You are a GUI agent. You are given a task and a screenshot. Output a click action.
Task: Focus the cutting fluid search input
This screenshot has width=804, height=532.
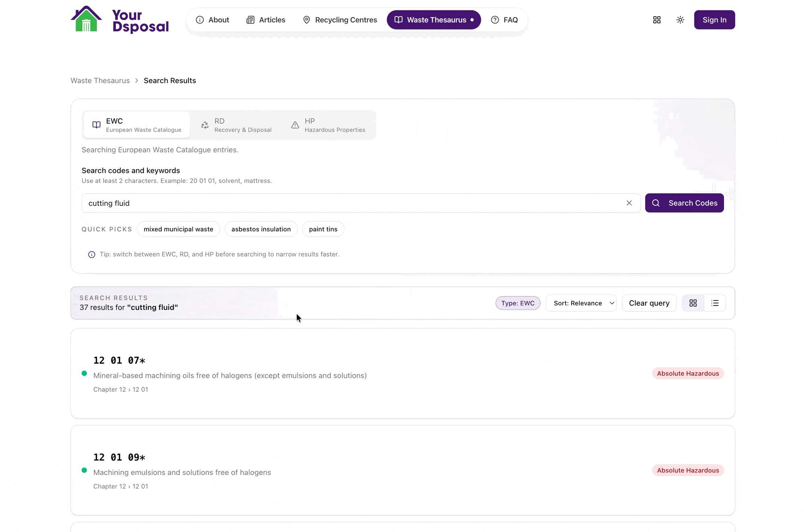(x=354, y=203)
